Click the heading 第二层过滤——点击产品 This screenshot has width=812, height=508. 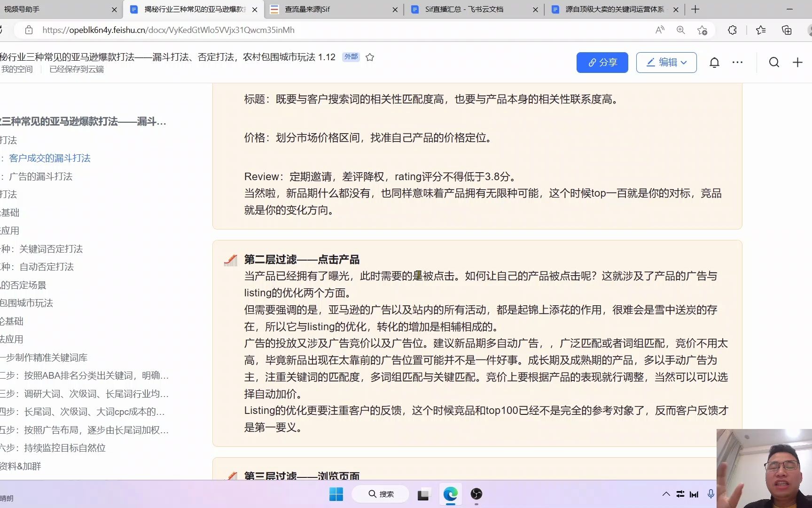click(x=302, y=260)
